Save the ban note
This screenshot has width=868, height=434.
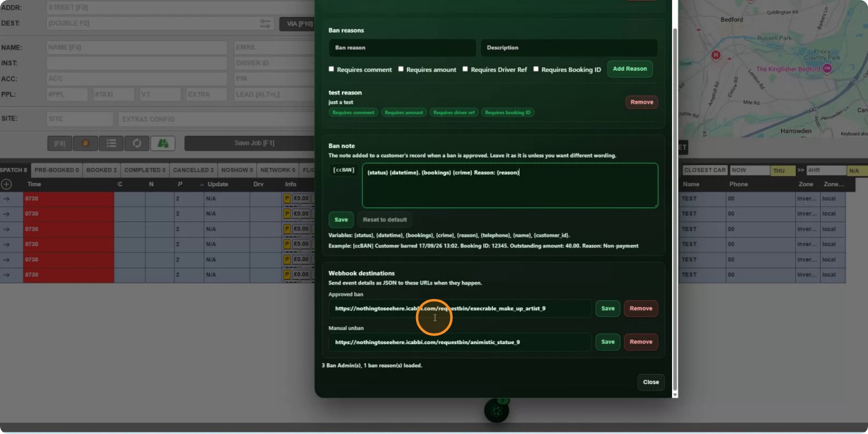tap(341, 220)
